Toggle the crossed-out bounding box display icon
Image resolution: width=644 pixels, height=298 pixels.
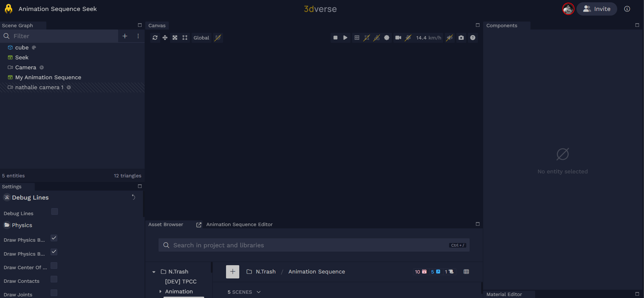[x=367, y=38]
